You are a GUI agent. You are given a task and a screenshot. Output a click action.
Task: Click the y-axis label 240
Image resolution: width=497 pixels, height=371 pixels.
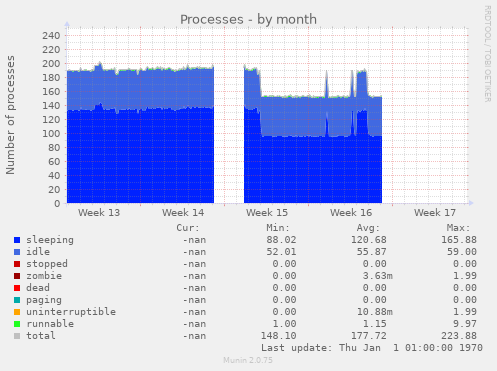pos(51,36)
